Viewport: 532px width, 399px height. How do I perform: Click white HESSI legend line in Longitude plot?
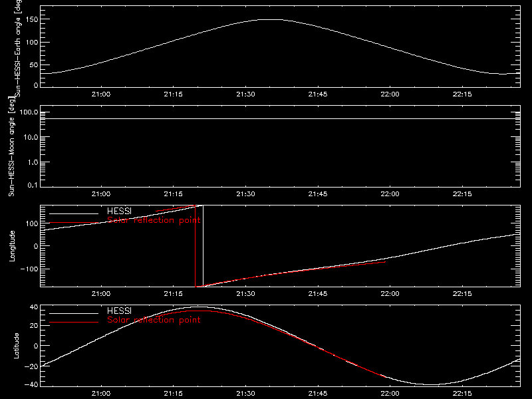[74, 213]
